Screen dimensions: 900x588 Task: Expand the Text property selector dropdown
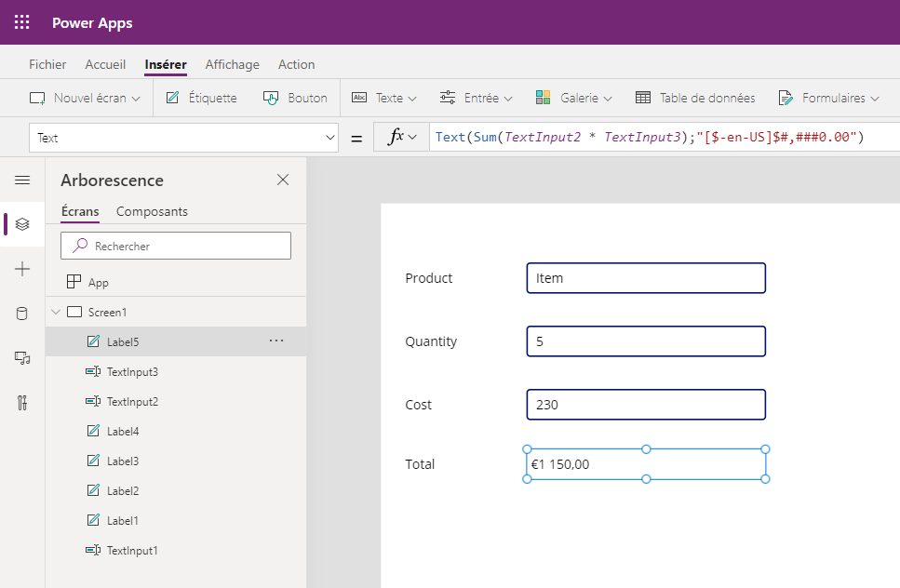(330, 138)
